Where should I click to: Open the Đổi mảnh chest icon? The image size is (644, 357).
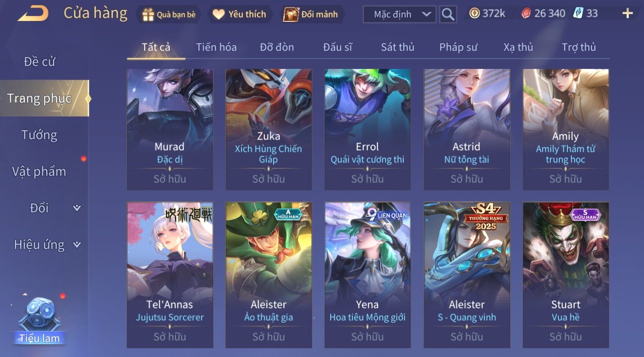[291, 15]
